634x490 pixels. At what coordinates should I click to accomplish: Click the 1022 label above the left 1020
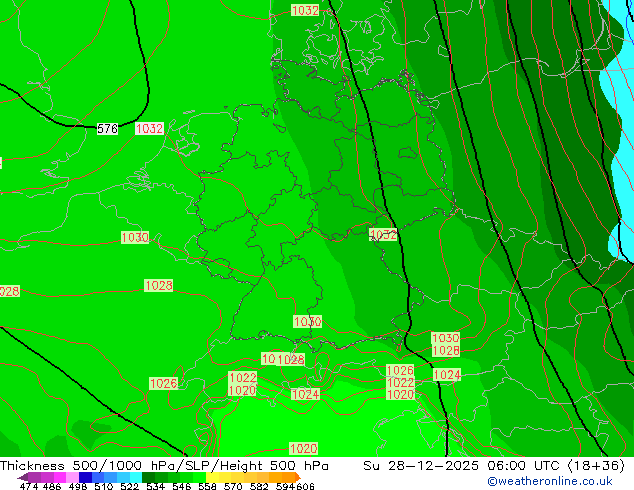[x=243, y=378]
